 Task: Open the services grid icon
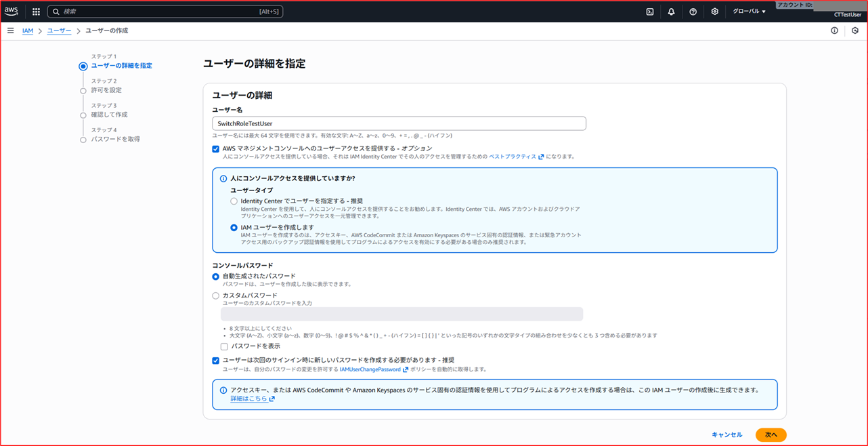coord(35,12)
